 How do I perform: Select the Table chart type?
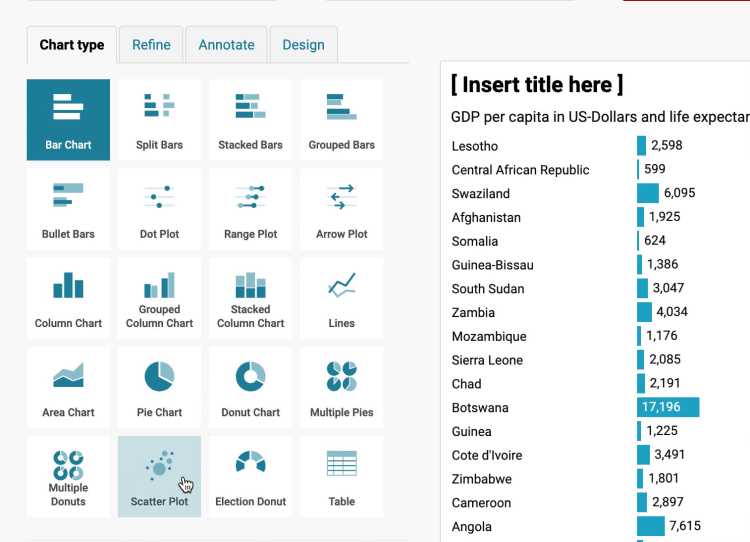tap(342, 476)
